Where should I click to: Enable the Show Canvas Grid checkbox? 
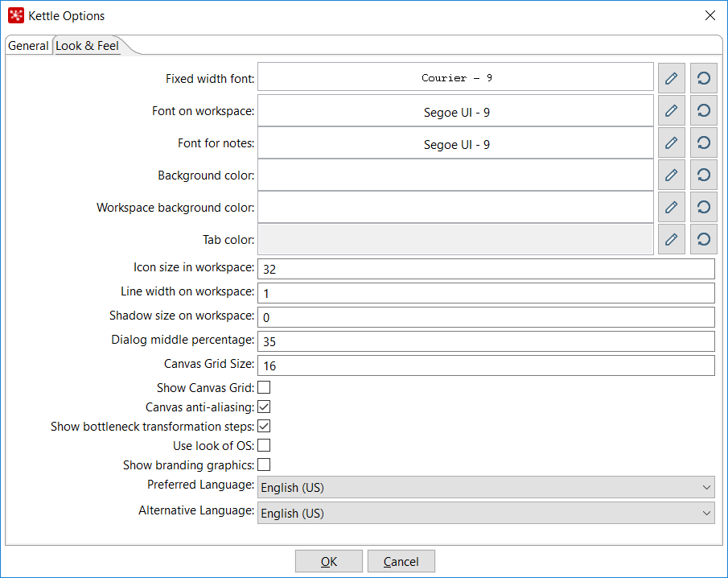(x=264, y=388)
